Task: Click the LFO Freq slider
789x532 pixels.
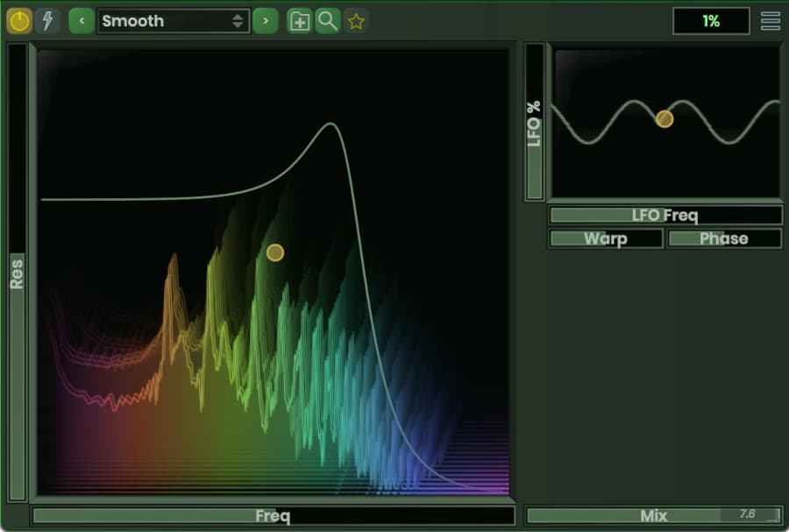Action: [x=665, y=216]
